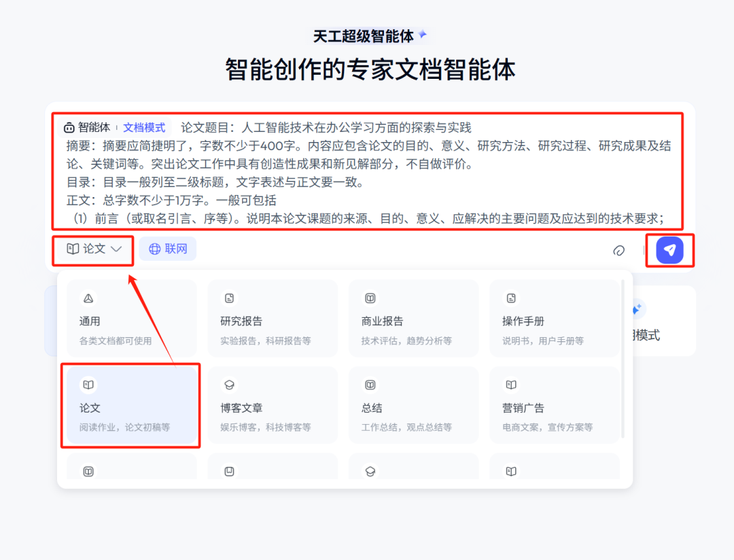Choose the 博客文章 type icon

(x=230, y=384)
